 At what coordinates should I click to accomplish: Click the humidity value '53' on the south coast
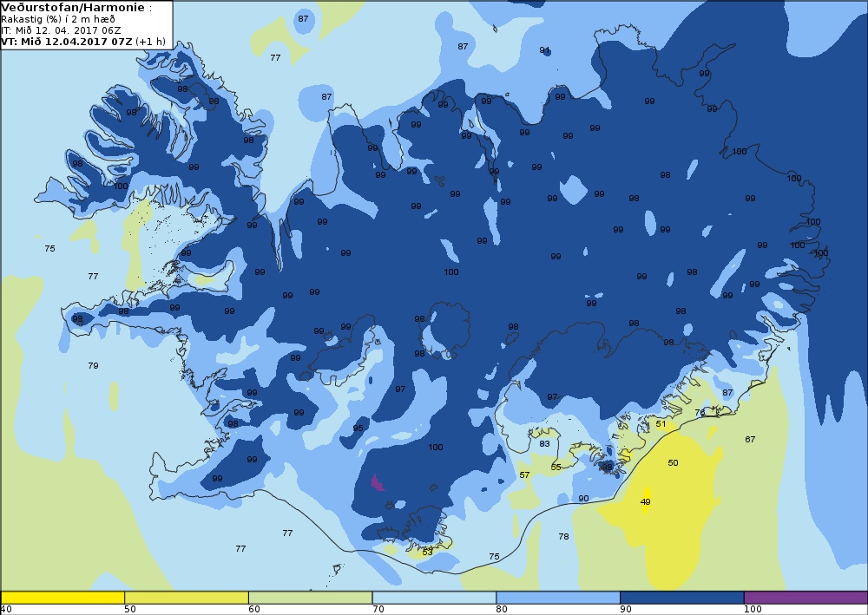click(427, 553)
